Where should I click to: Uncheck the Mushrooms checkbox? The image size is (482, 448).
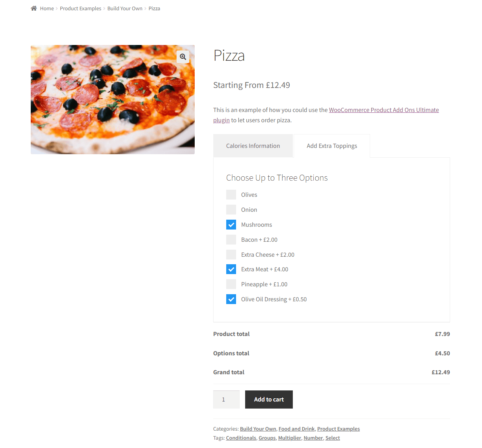point(231,225)
